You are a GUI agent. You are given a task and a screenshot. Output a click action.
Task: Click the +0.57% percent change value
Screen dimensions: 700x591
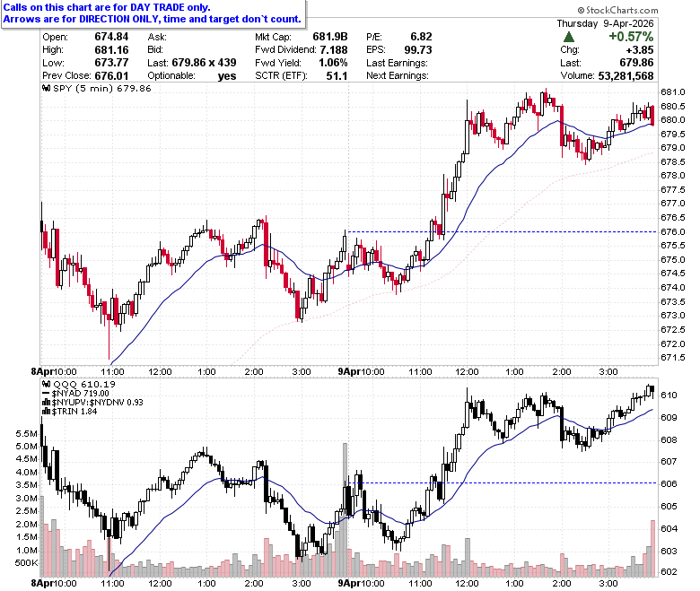pyautogui.click(x=631, y=37)
